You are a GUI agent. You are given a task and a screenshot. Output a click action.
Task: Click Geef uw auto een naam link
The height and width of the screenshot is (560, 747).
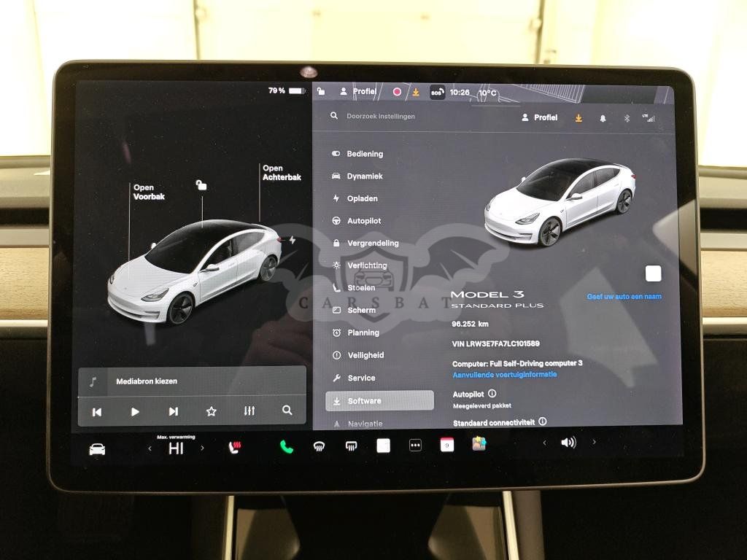(x=624, y=297)
